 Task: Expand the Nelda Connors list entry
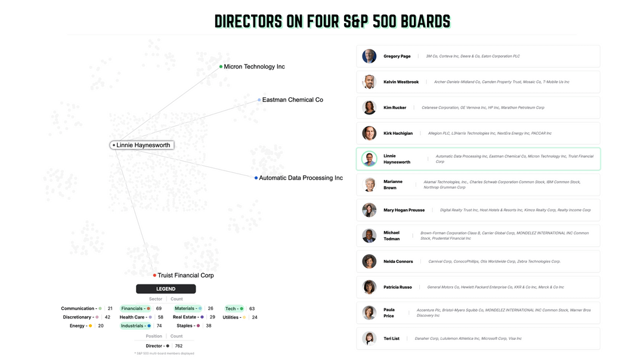coord(478,261)
